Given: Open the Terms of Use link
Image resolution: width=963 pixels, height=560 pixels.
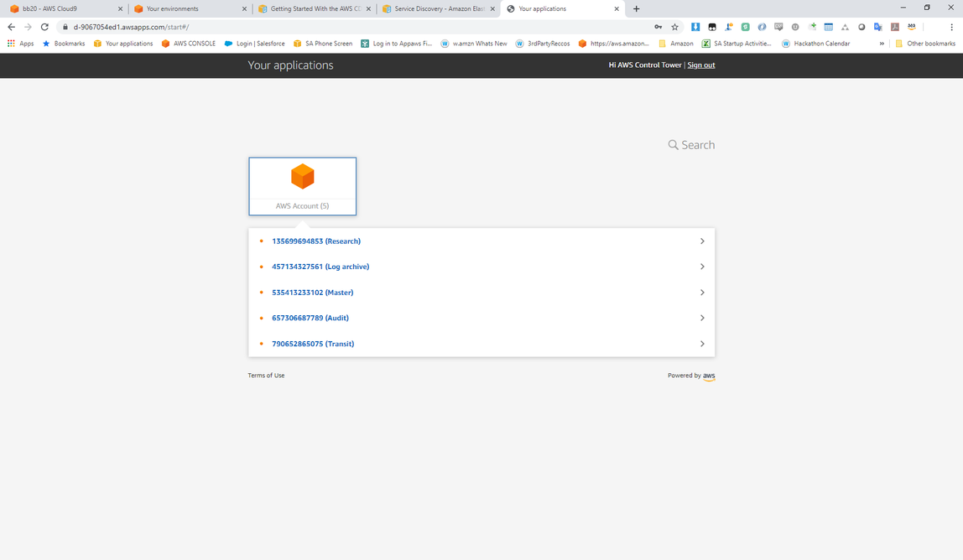Looking at the screenshot, I should pyautogui.click(x=266, y=376).
